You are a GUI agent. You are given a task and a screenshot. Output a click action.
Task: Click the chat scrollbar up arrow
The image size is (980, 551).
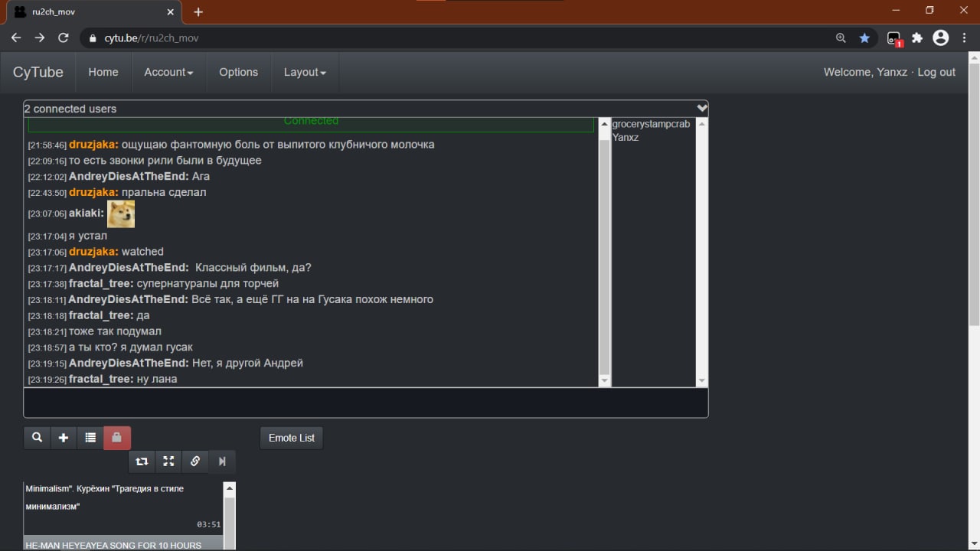604,123
